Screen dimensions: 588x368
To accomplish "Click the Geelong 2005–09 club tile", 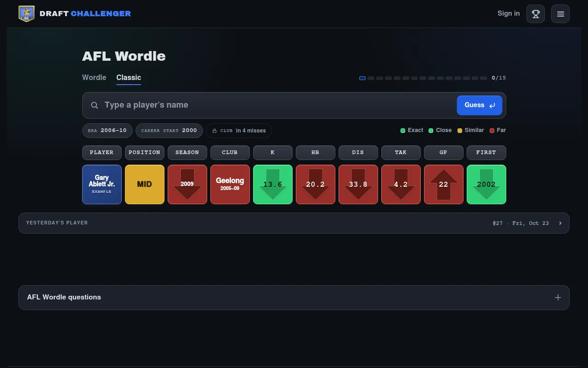I will (x=230, y=184).
